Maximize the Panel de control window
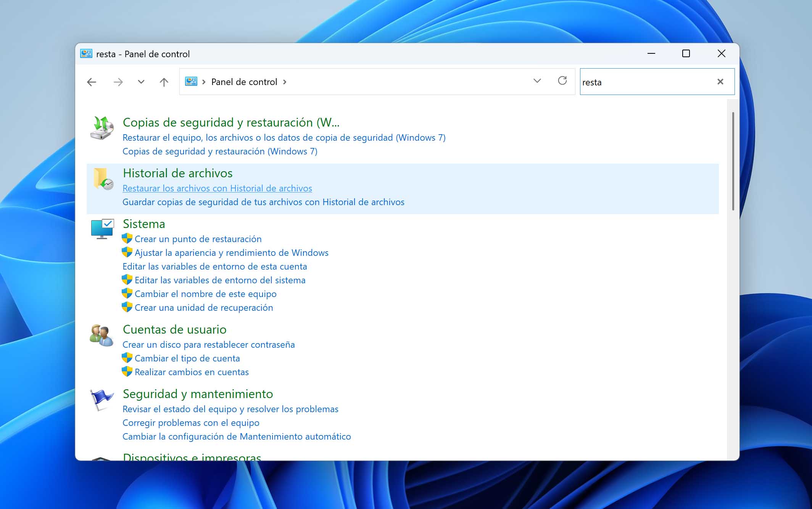Screen dimensions: 812x509 coord(686,54)
